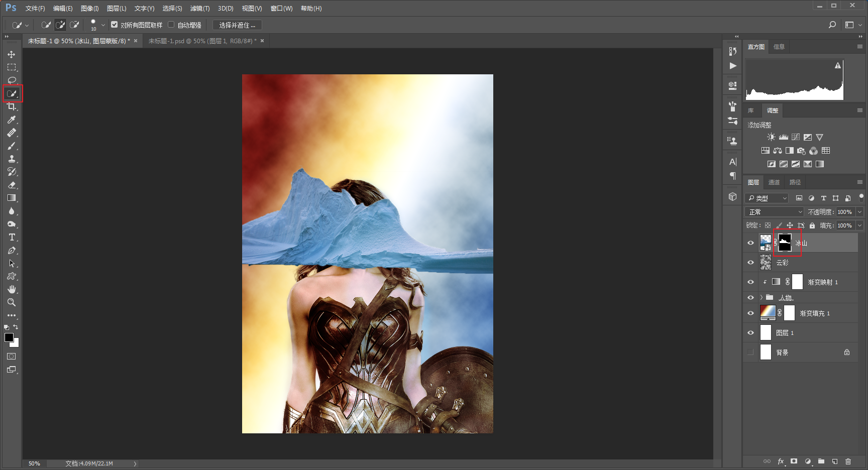Open the layer filter 类型 dropdown

(767, 198)
